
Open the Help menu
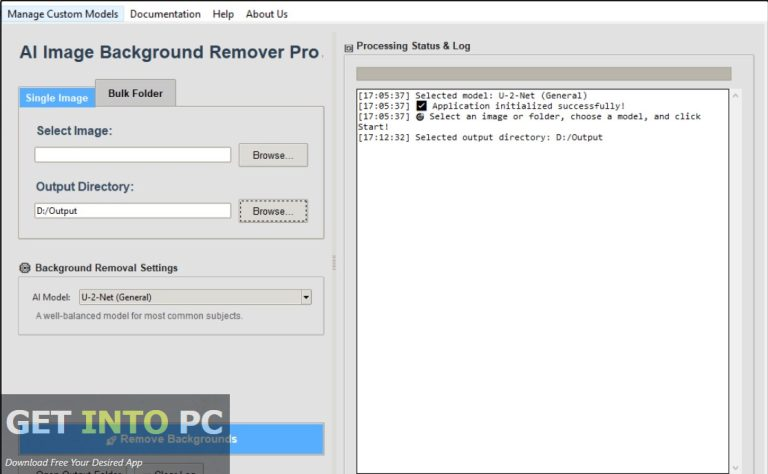[x=223, y=14]
